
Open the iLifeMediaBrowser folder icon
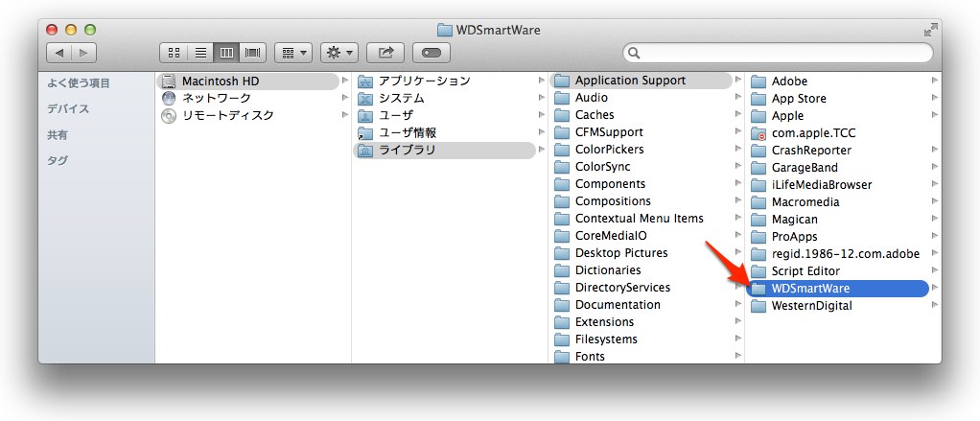(x=758, y=185)
